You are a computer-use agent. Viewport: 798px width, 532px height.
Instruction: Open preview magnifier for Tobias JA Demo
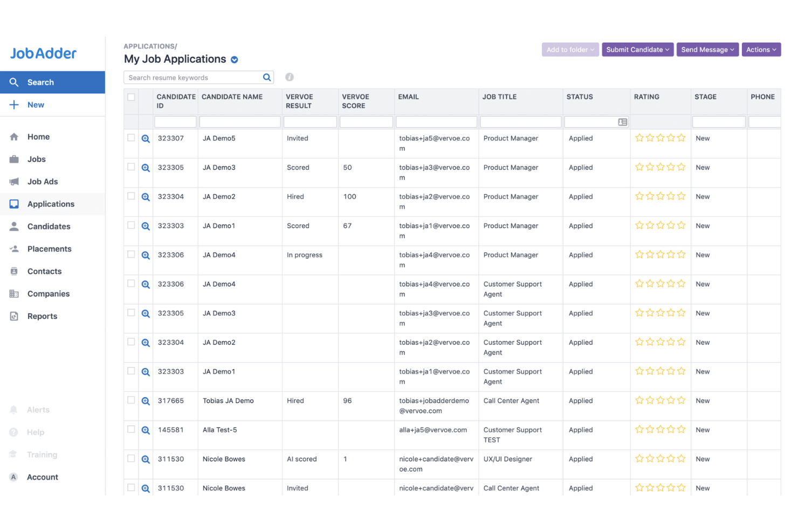click(x=146, y=401)
